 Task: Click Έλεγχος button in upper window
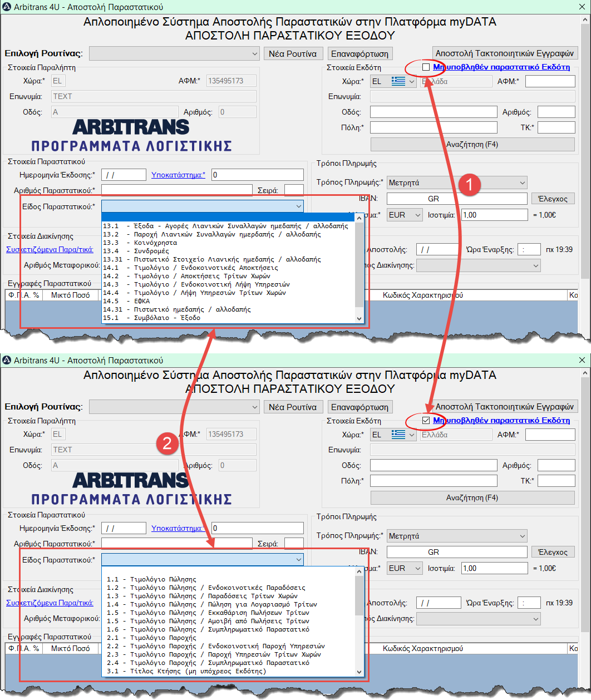[x=553, y=199]
